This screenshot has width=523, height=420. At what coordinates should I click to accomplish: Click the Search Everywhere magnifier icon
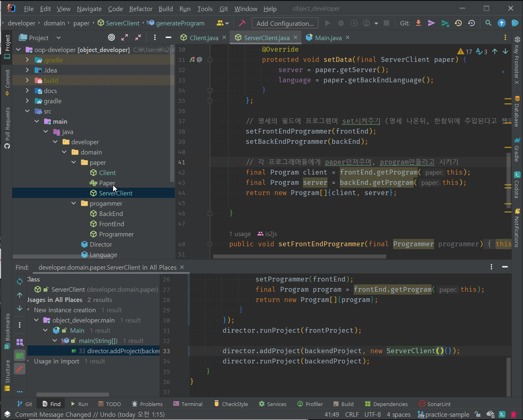click(488, 23)
